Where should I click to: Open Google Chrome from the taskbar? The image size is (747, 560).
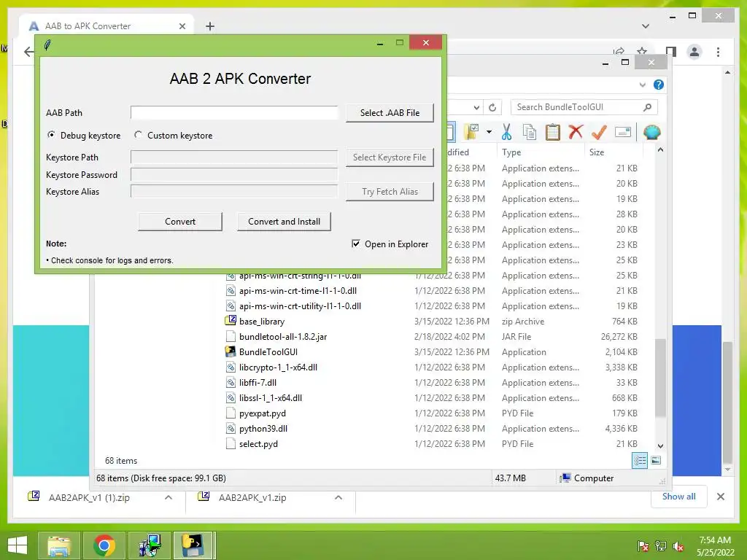coord(104,545)
